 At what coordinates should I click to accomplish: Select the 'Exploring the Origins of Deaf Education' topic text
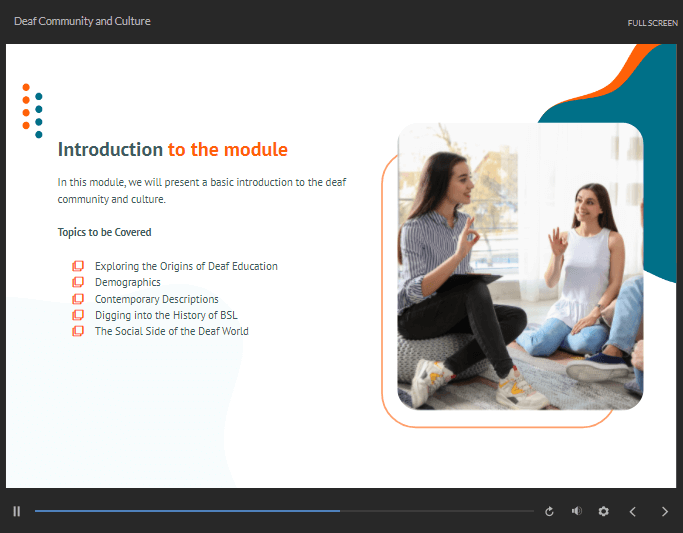click(x=186, y=266)
